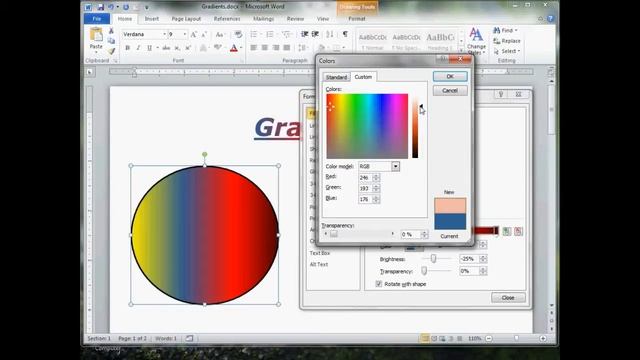Image resolution: width=640 pixels, height=360 pixels.
Task: Click the Cut scissors icon
Action: [x=111, y=31]
